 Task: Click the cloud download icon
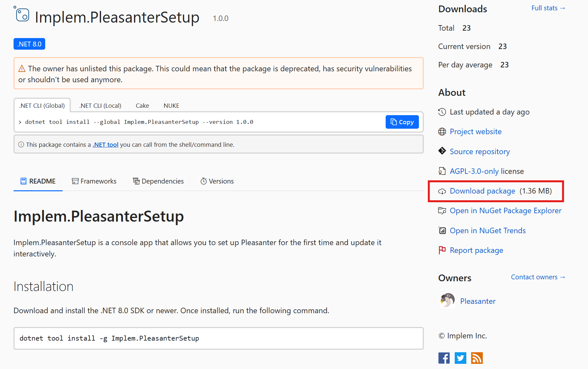[442, 191]
